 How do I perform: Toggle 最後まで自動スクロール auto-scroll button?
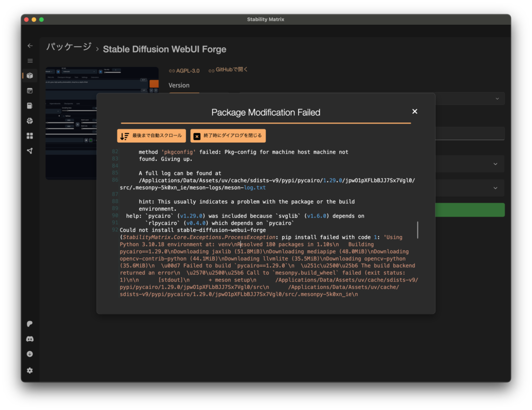(151, 136)
